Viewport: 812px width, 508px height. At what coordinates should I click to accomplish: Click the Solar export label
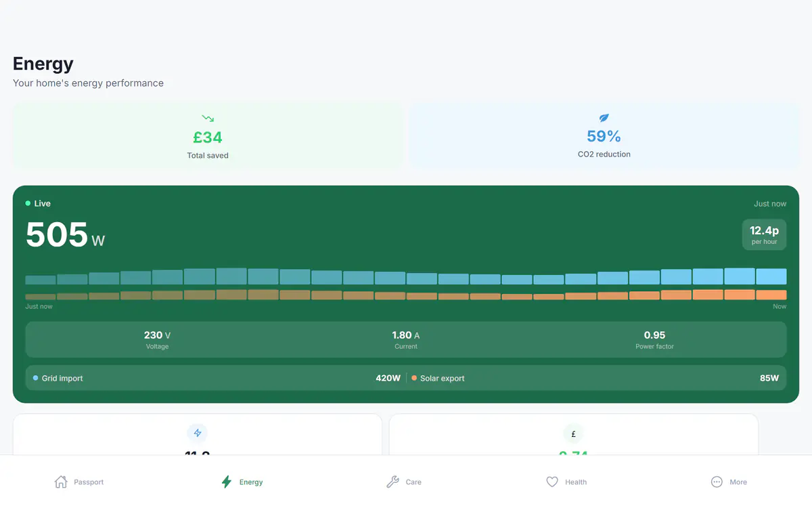(443, 378)
